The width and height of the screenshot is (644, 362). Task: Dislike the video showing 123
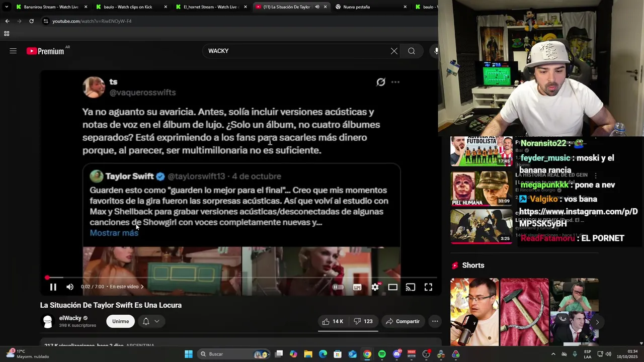(363, 321)
